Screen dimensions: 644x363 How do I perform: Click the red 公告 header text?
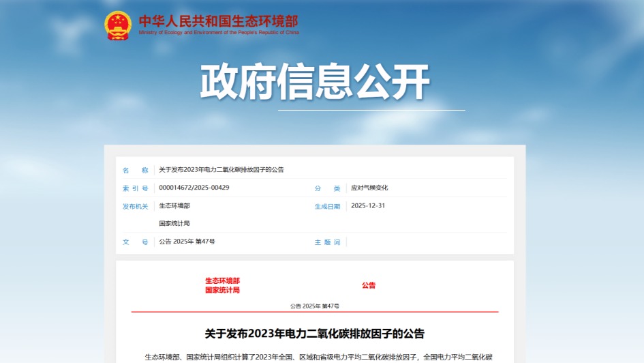coord(369,285)
